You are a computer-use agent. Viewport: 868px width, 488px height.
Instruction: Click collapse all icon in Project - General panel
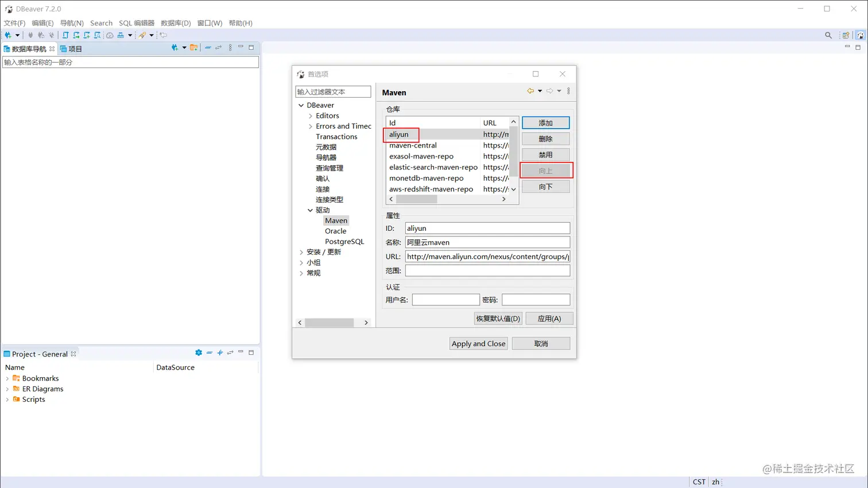(210, 353)
